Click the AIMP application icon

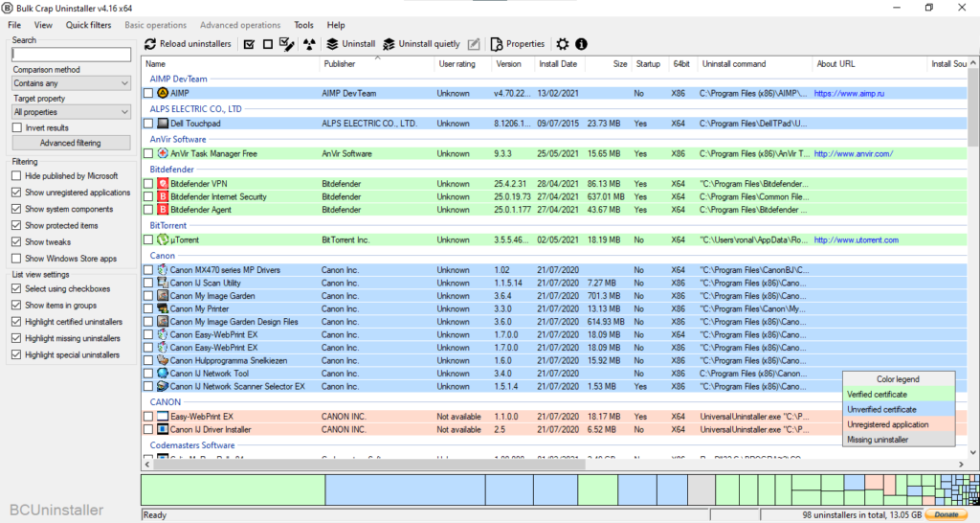163,93
